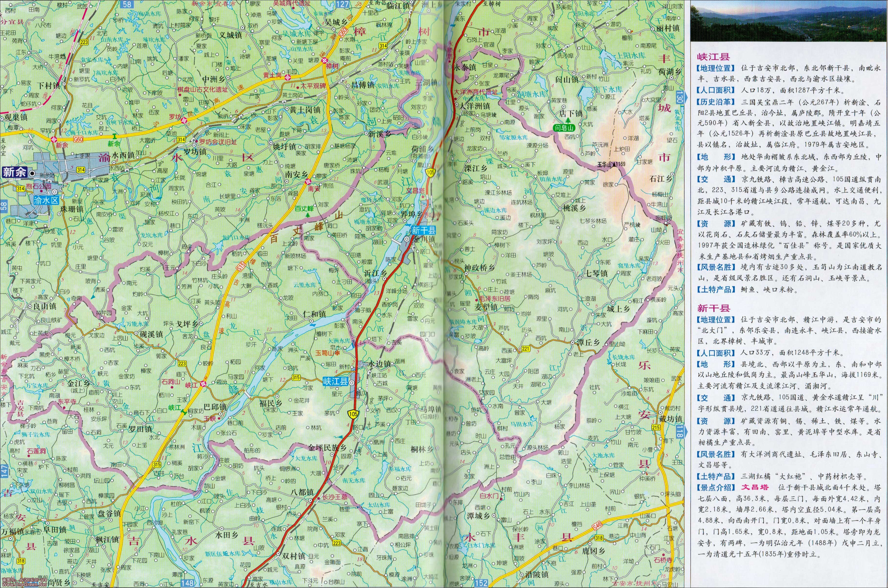
Task: Click the red 105 national road shield near 金坪民族乡
Action: 353,414
